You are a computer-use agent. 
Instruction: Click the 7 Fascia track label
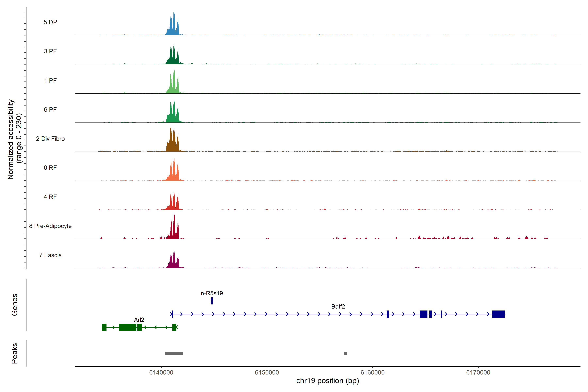click(x=50, y=255)
